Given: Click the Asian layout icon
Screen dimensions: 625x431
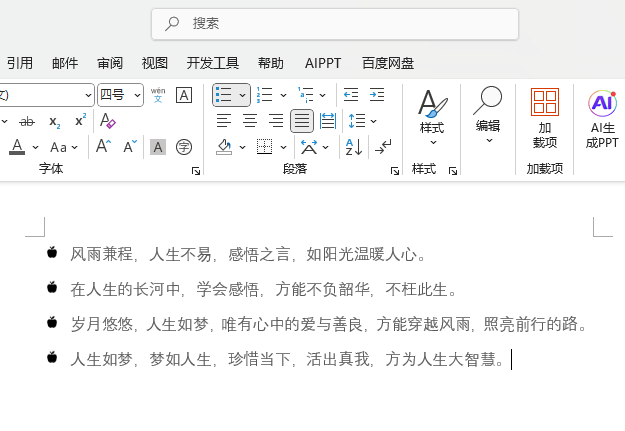Looking at the screenshot, I should [309, 147].
